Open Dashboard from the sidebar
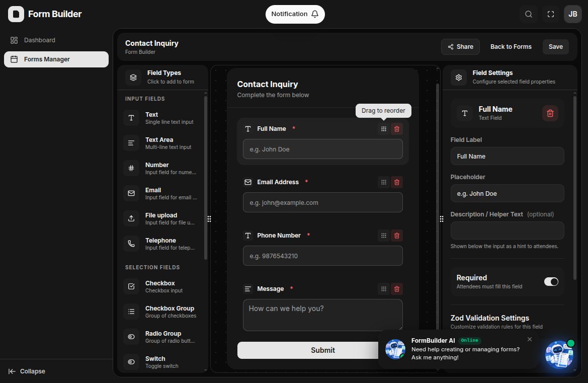 tap(56, 40)
